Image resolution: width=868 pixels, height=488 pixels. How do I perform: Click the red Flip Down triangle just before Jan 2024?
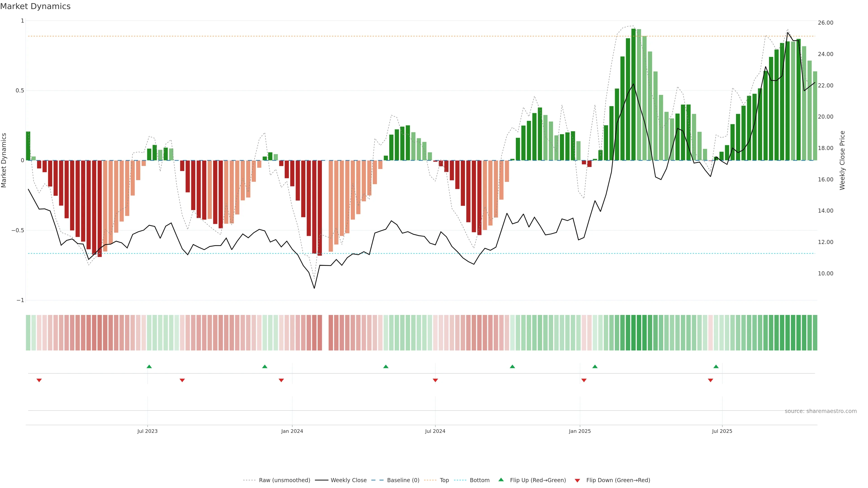(281, 380)
